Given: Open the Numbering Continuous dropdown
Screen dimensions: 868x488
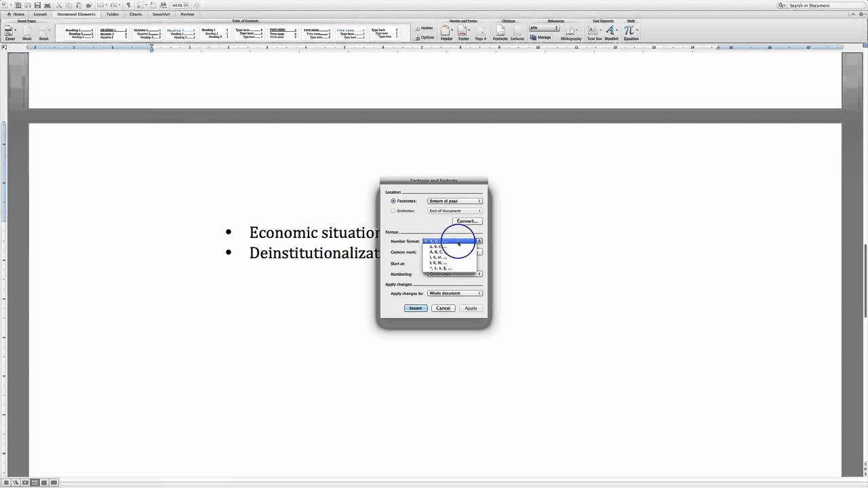Looking at the screenshot, I should tap(455, 274).
